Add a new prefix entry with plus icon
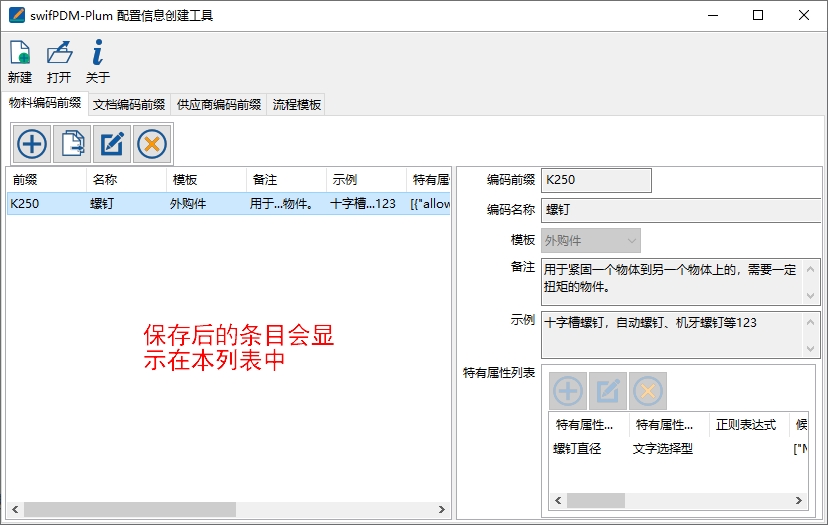This screenshot has width=828, height=525. (x=32, y=144)
